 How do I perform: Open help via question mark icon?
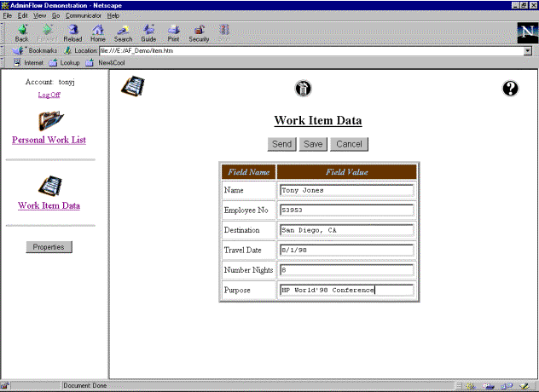[510, 88]
